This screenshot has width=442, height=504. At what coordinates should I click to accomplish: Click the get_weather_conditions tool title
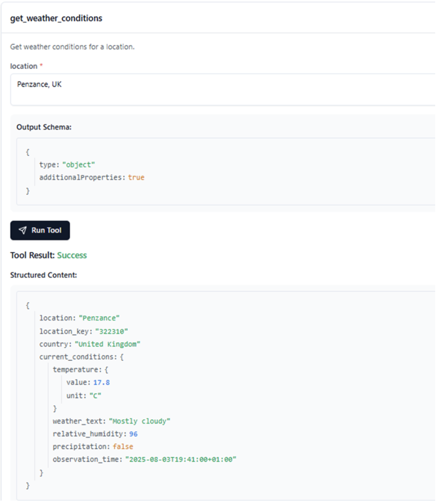[x=56, y=18]
